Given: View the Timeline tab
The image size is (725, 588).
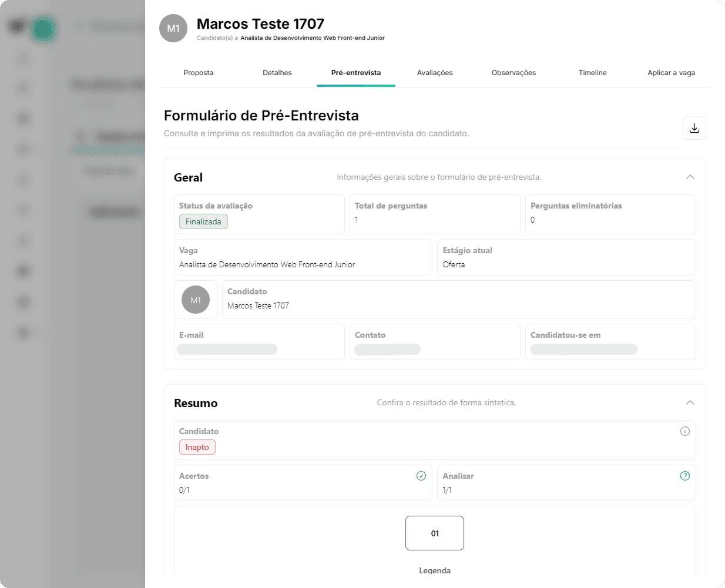Looking at the screenshot, I should [x=592, y=73].
